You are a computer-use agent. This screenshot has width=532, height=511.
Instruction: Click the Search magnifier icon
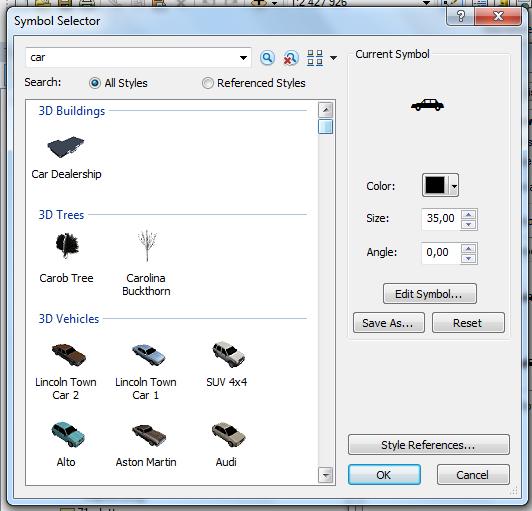coord(267,58)
